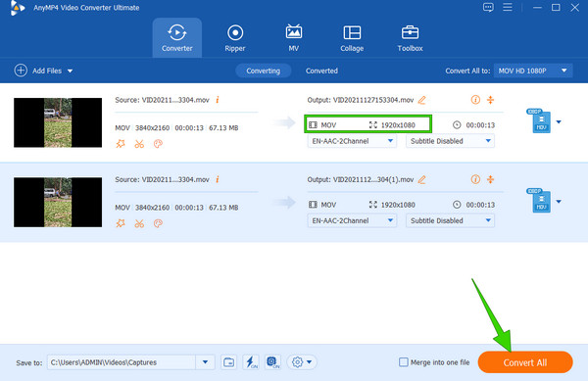
Task: View source info icon for first video
Action: point(218,100)
